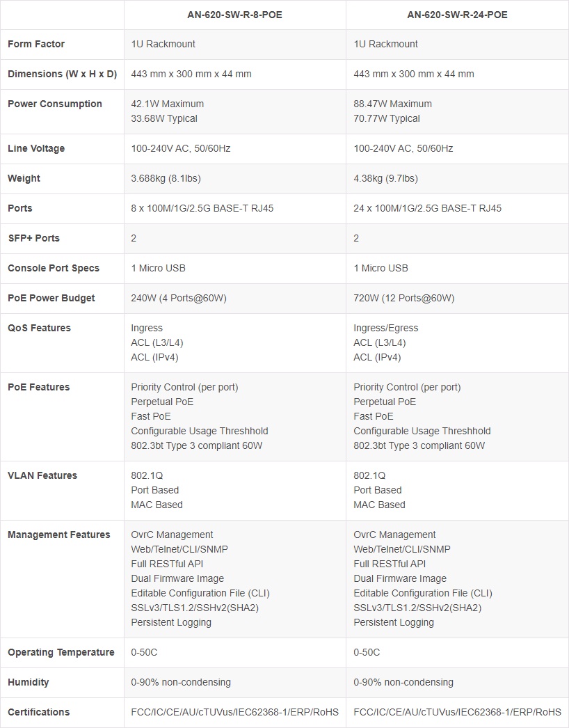Click the 42.1W Maximum power value
Viewport: 569px width, 728px height.
pos(168,104)
